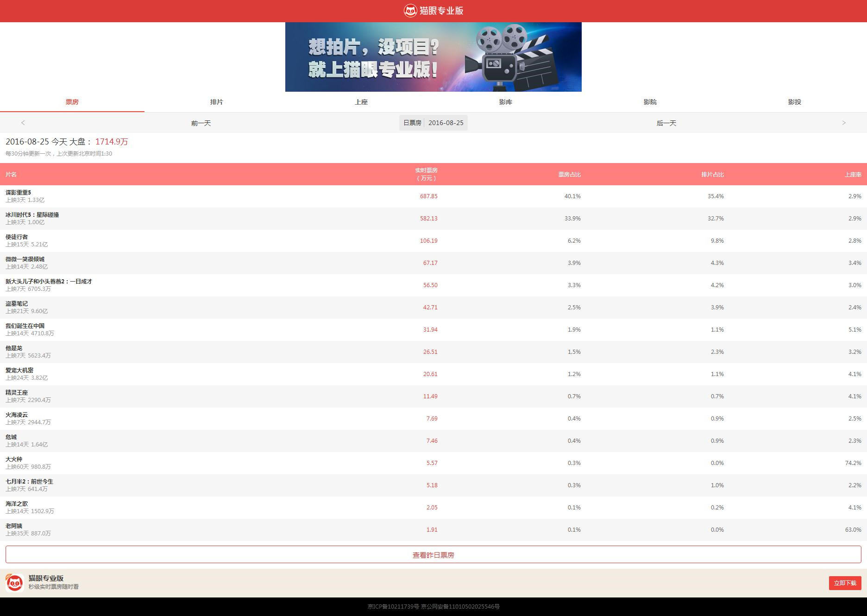Viewport: 867px width, 616px height.
Task: Click the 40.1% box office share
Action: (x=572, y=196)
